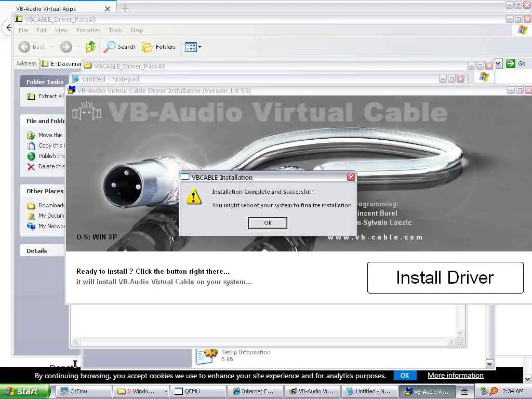Accept cookies with the blue OK button
The width and height of the screenshot is (532, 399).
[x=404, y=375]
